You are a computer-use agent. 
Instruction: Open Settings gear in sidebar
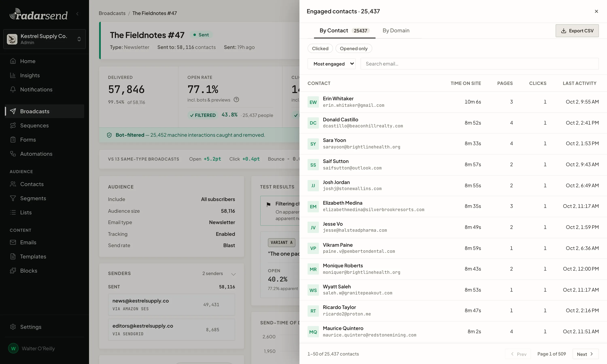pyautogui.click(x=44, y=327)
